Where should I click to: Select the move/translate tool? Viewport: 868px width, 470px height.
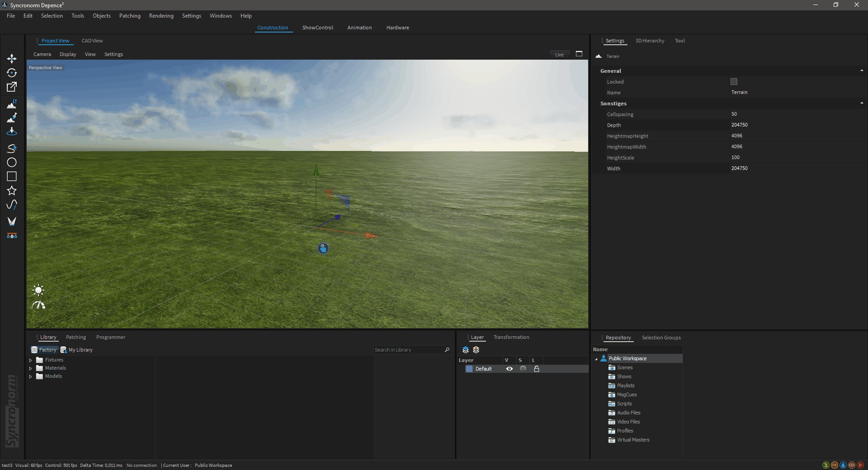tap(12, 59)
